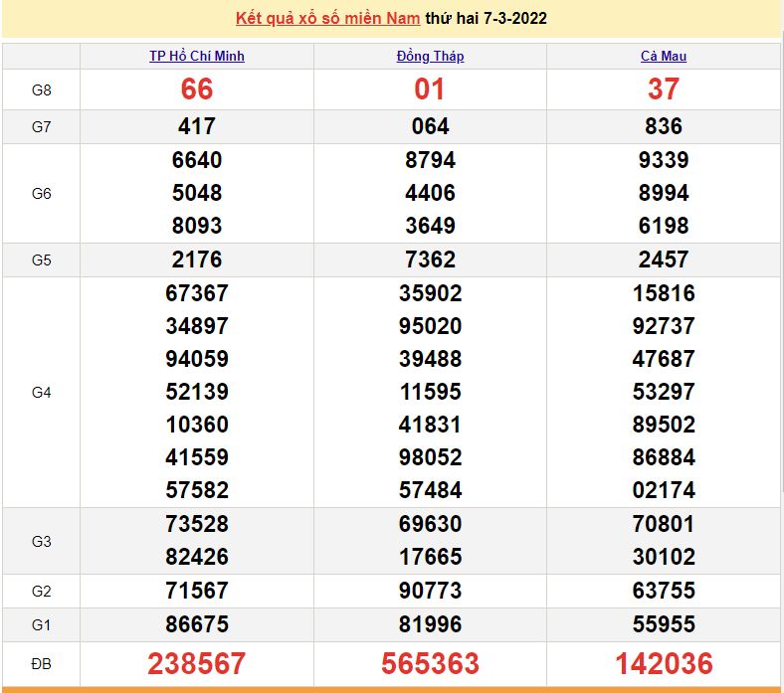Select G4 number 39488
The width and height of the screenshot is (784, 693).
[430, 359]
